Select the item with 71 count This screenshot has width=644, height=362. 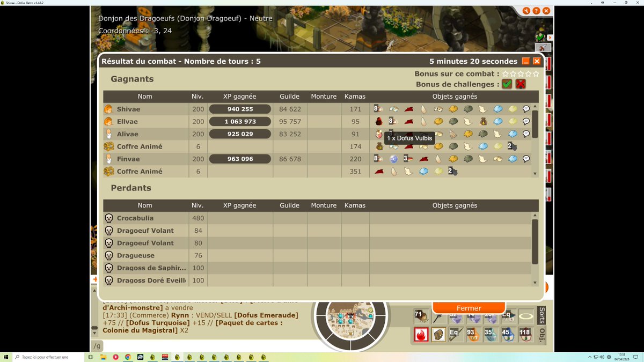coord(421,317)
